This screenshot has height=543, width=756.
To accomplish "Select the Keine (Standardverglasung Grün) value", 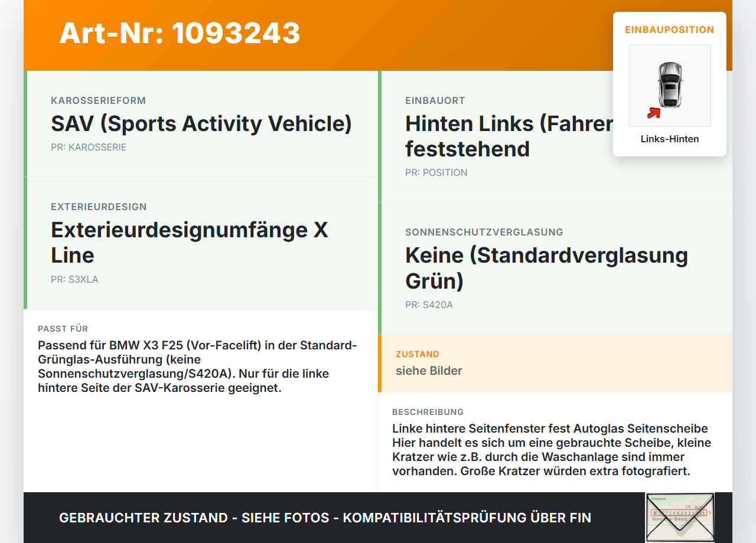I will click(547, 268).
